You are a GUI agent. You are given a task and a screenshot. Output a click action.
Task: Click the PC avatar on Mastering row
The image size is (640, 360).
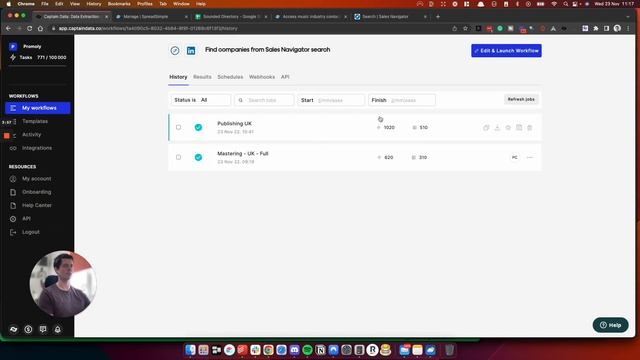point(515,158)
